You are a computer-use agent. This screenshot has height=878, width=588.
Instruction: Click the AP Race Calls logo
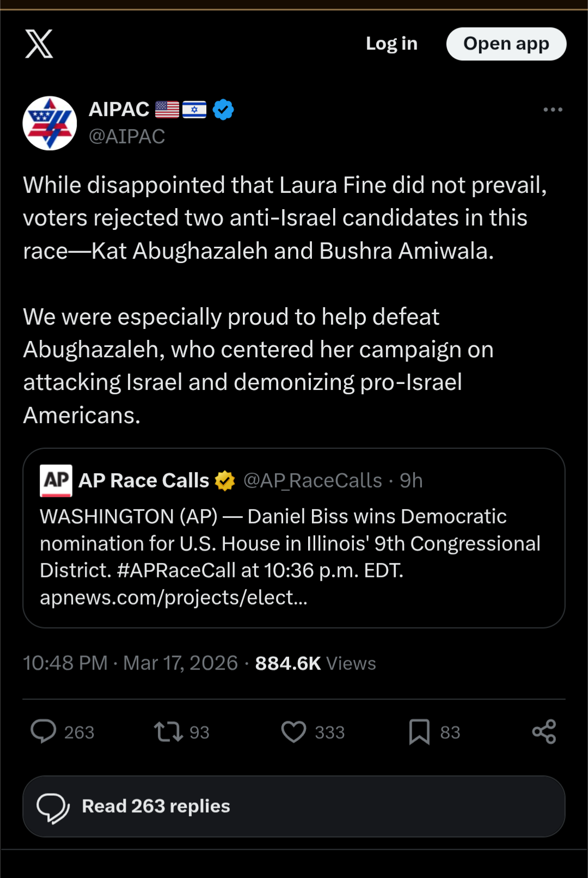pyautogui.click(x=56, y=480)
